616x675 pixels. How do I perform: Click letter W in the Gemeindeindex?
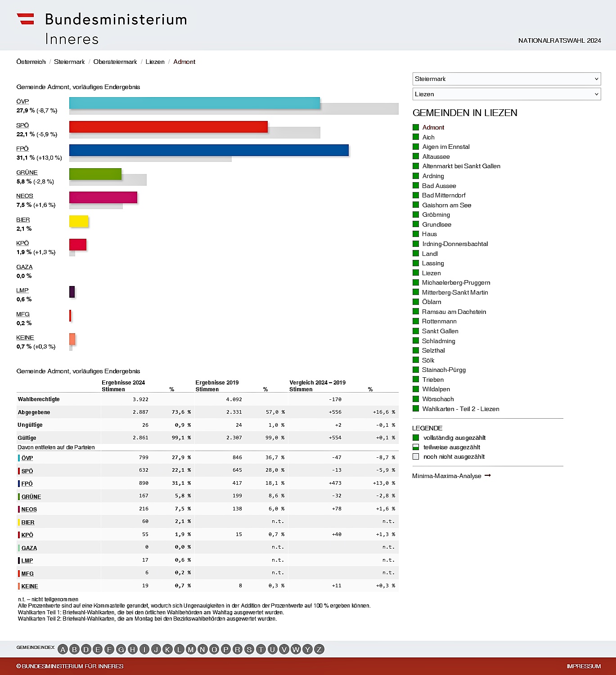[296, 649]
